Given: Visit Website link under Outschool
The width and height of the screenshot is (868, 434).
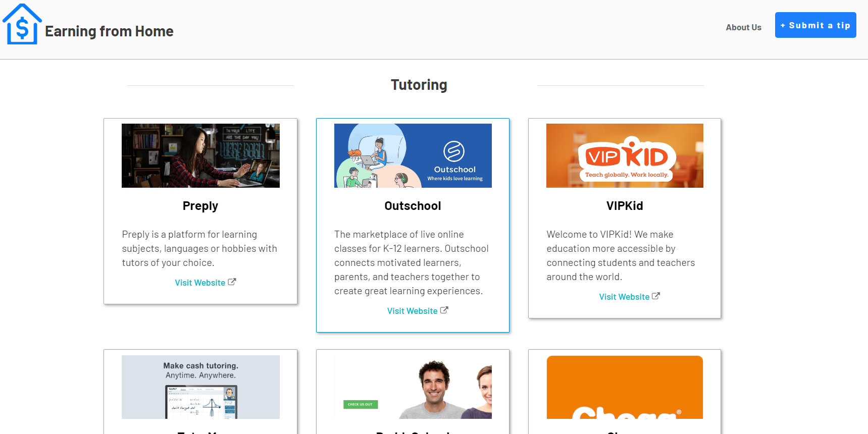Looking at the screenshot, I should point(413,311).
